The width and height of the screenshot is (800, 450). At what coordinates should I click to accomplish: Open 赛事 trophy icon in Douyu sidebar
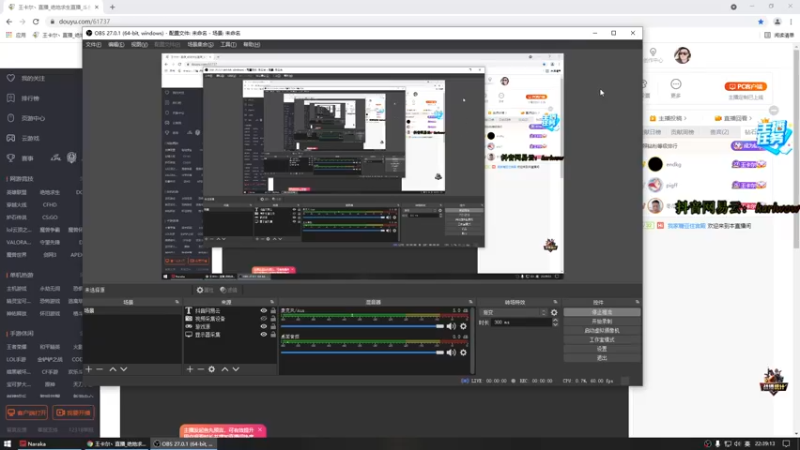(x=11, y=158)
